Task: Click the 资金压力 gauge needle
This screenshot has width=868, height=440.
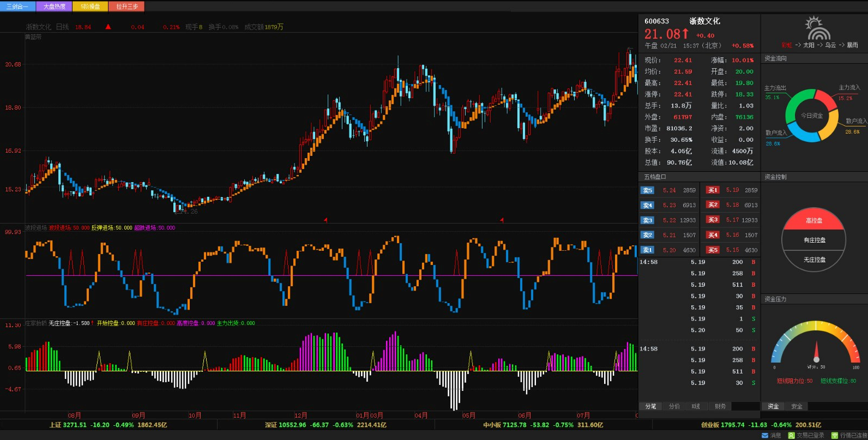Action: 816,351
